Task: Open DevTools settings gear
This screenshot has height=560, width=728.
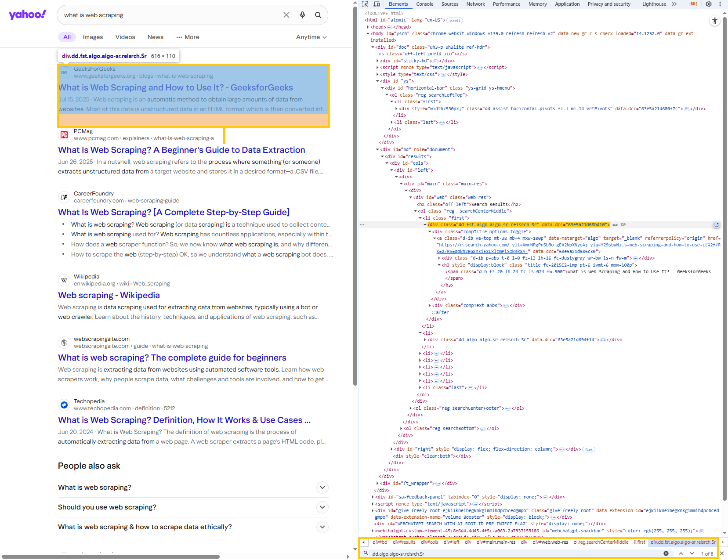Action: (x=709, y=4)
